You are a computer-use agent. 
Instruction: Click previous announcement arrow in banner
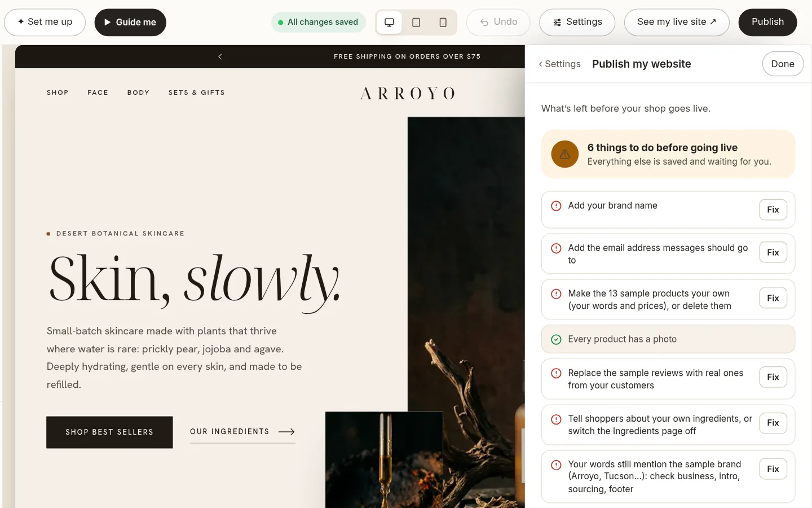[220, 56]
